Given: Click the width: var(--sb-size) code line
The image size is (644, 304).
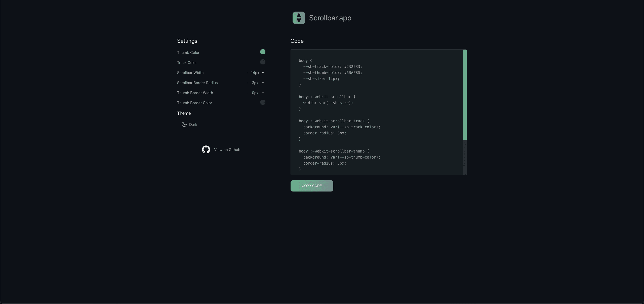Looking at the screenshot, I should [328, 103].
